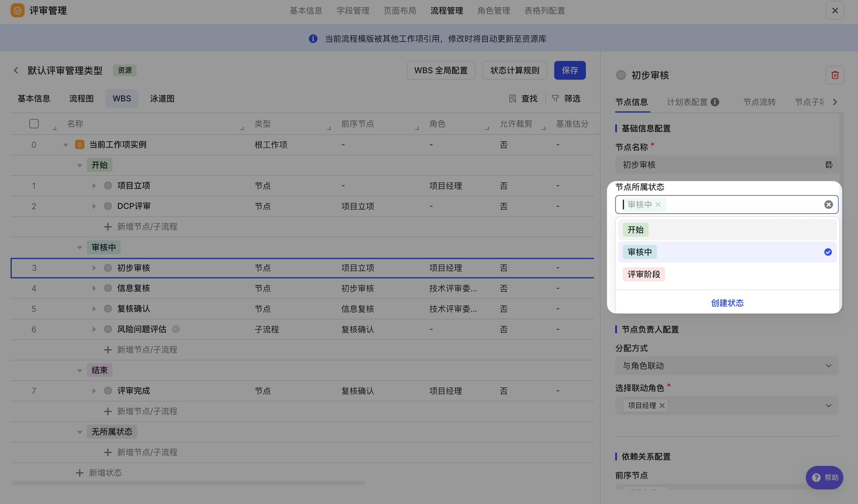This screenshot has height=504, width=858.
Task: Add node under 审核中 via 新增节点/子流程
Action: (140, 350)
